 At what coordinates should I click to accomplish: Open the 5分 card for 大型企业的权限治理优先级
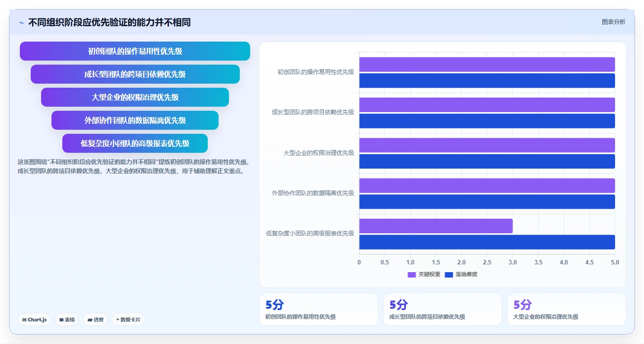click(x=566, y=309)
